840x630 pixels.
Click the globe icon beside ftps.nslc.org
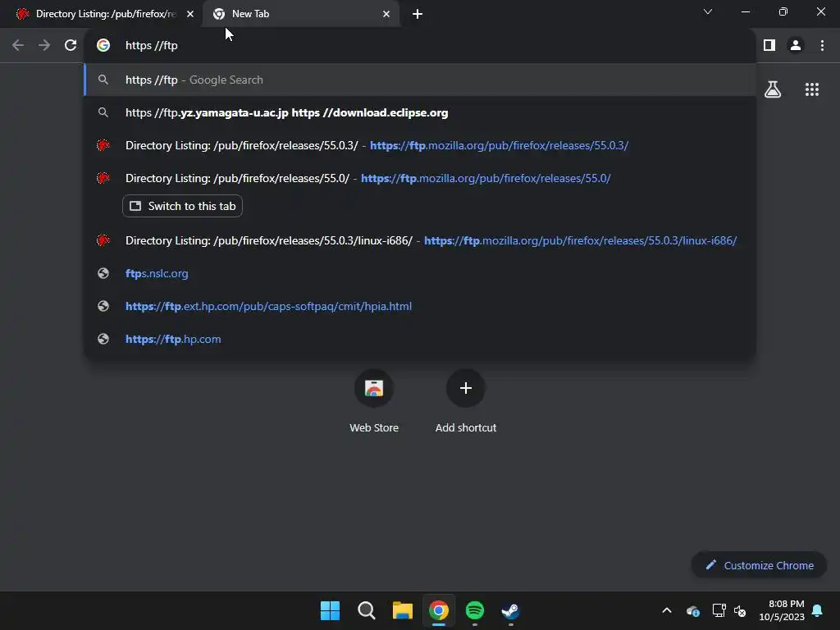point(103,273)
